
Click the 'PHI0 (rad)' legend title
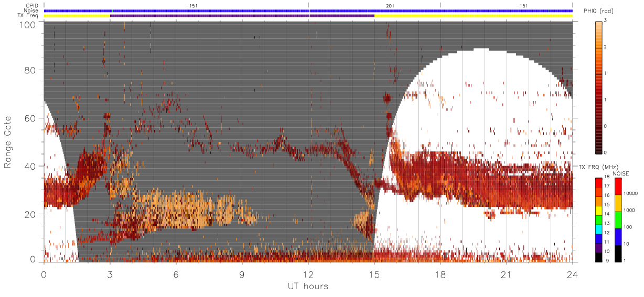[x=598, y=12]
